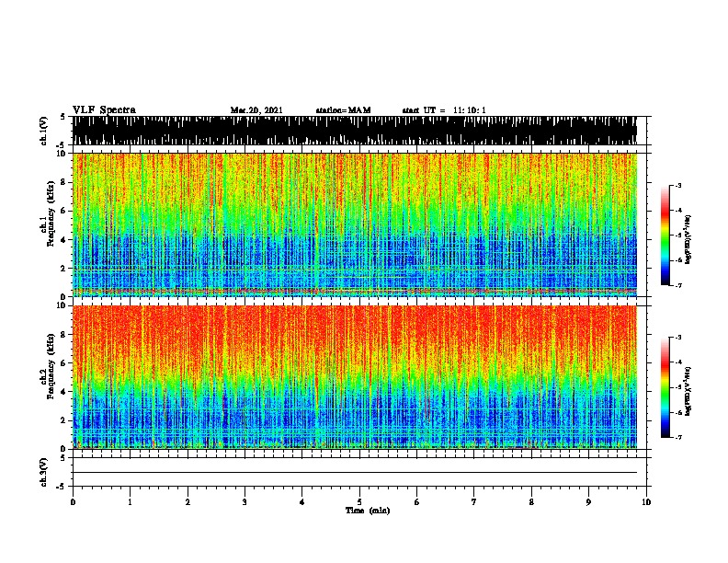Click the "6" kHz tick on ch.2 frequency axis
The width and height of the screenshot is (728, 563).
[x=63, y=362]
